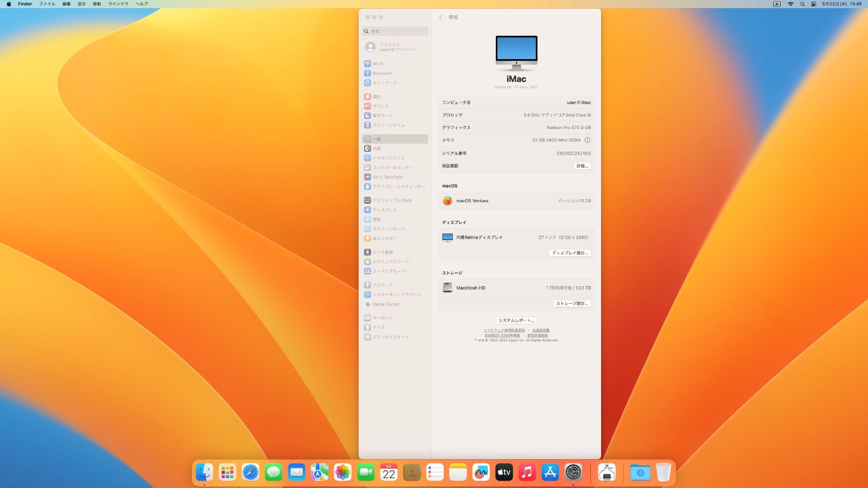Open the ウインドウ menu
Viewport: 868px width, 488px height.
(x=118, y=4)
